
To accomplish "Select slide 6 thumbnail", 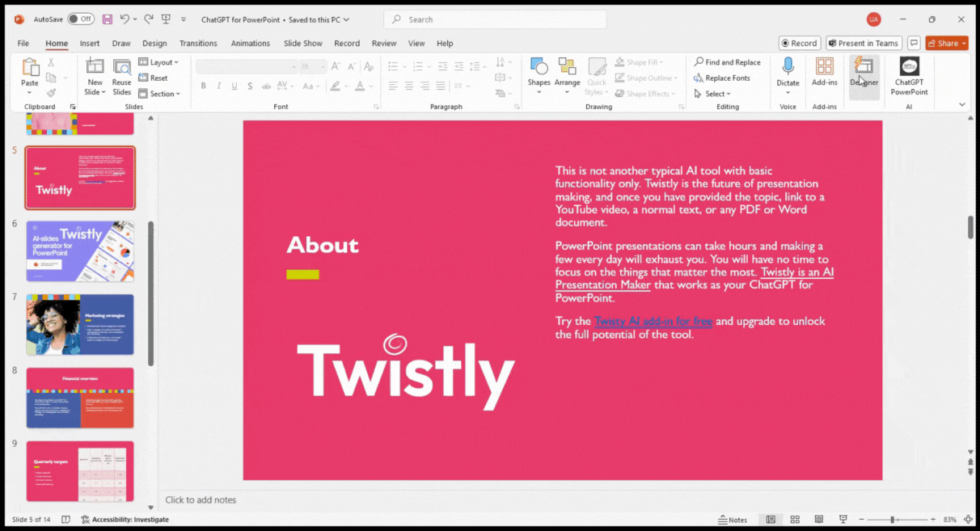I will coord(80,251).
